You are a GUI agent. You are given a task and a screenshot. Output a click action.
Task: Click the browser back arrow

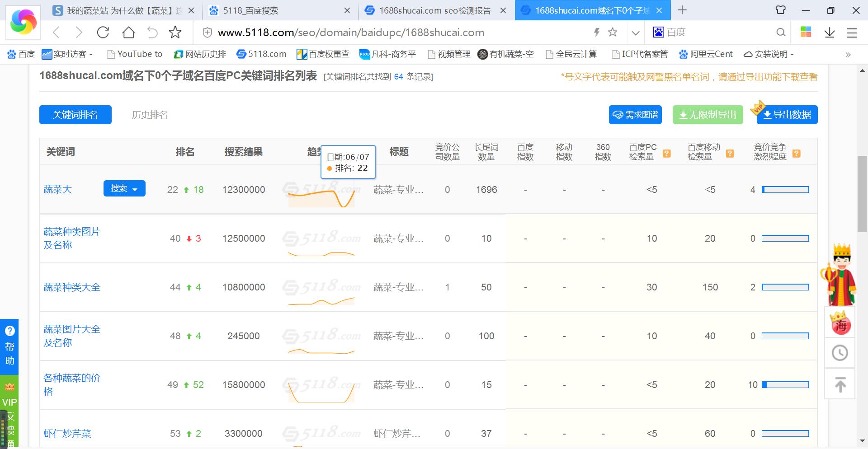click(56, 33)
